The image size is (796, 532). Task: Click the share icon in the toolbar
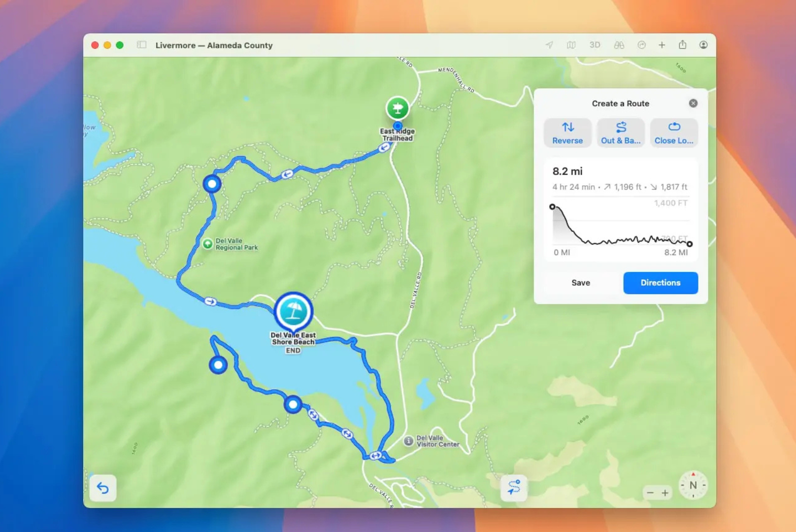[x=683, y=45]
